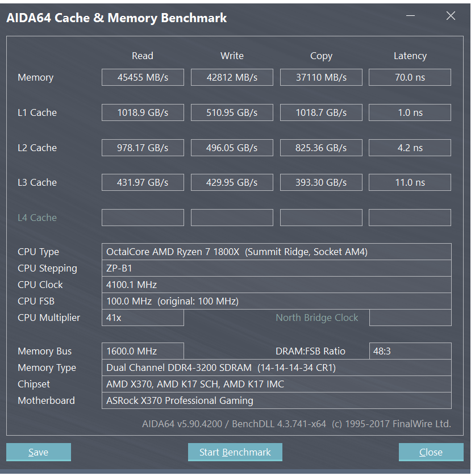Click the Write column header

coord(232,56)
